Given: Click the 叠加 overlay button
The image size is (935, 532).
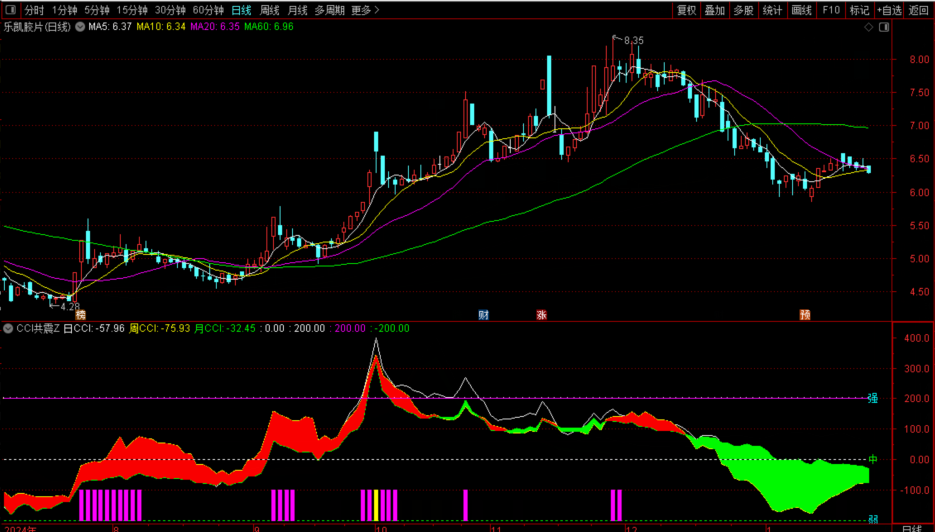Looking at the screenshot, I should click(x=714, y=10).
